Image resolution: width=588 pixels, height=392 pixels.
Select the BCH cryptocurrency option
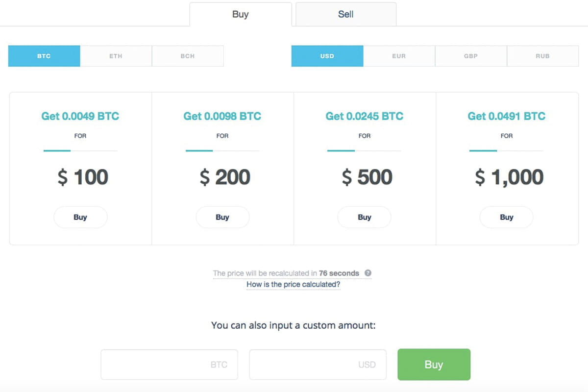pos(188,56)
